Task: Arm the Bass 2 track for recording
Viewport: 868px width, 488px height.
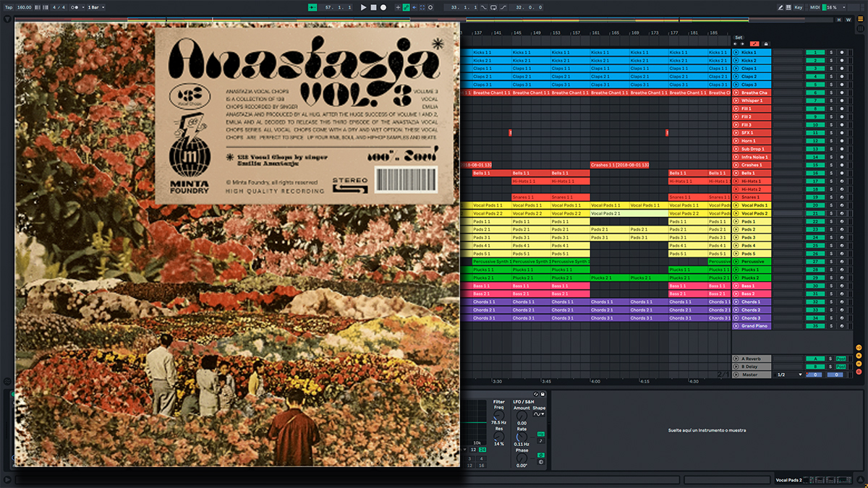Action: (x=842, y=294)
